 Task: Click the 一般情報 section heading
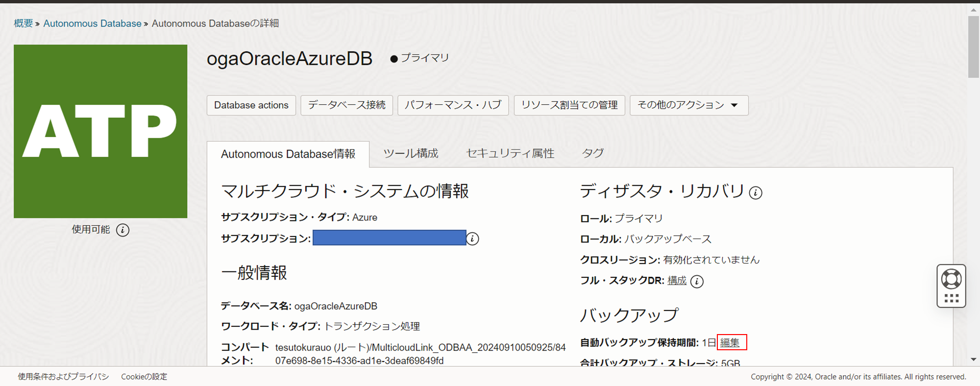tap(254, 273)
